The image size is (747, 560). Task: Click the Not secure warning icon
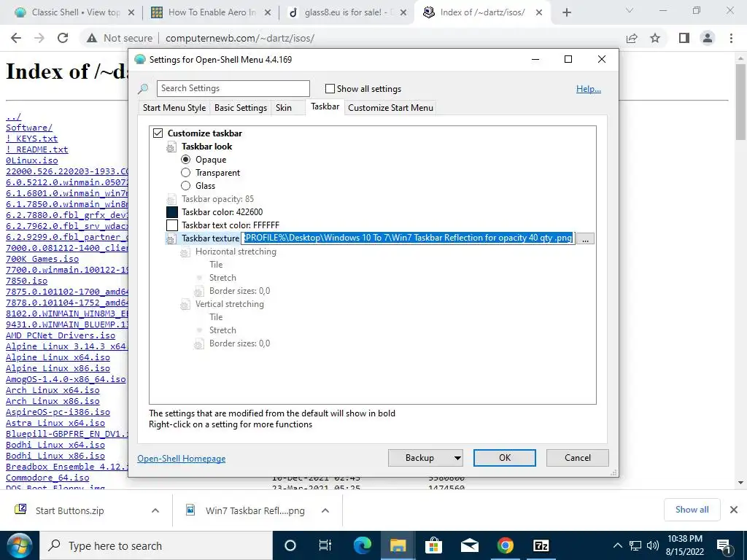point(92,38)
